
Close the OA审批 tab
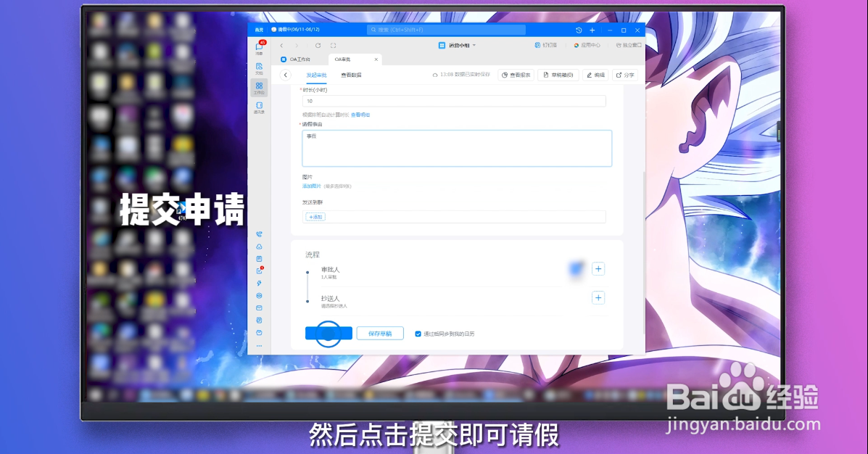click(x=376, y=59)
